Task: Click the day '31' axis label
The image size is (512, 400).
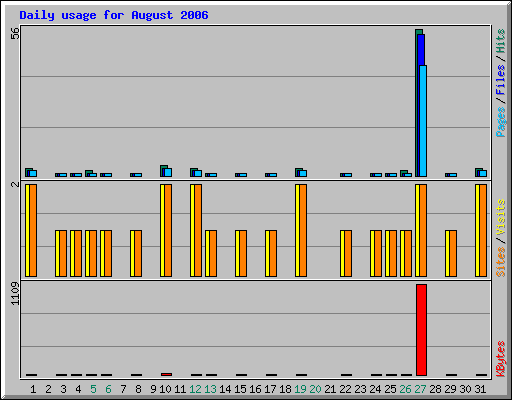Action: [x=480, y=389]
